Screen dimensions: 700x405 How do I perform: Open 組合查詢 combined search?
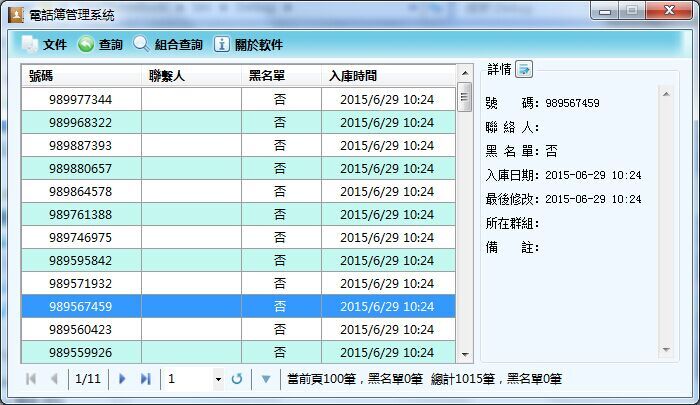167,45
